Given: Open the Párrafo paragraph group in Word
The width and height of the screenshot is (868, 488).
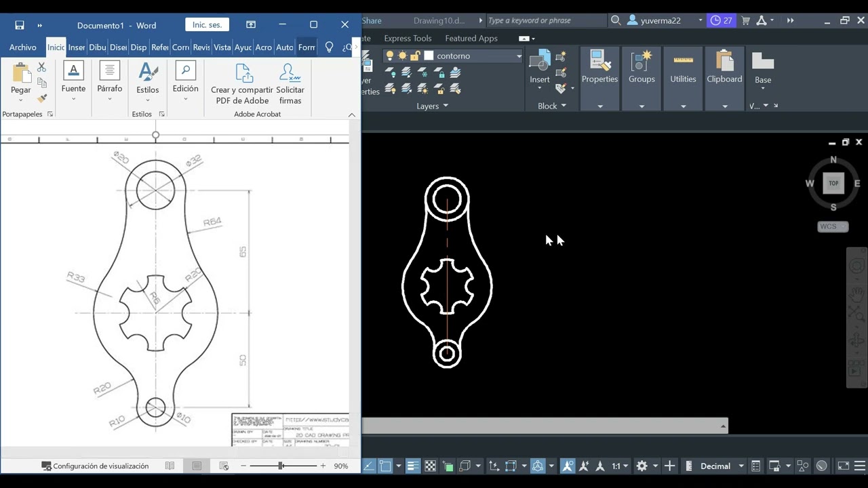Looking at the screenshot, I should pos(109,81).
